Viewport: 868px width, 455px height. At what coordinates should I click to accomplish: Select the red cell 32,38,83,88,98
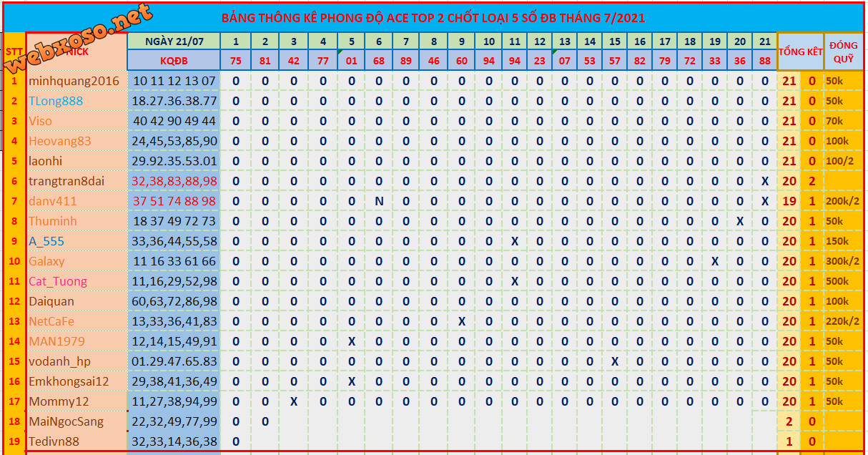(x=174, y=181)
